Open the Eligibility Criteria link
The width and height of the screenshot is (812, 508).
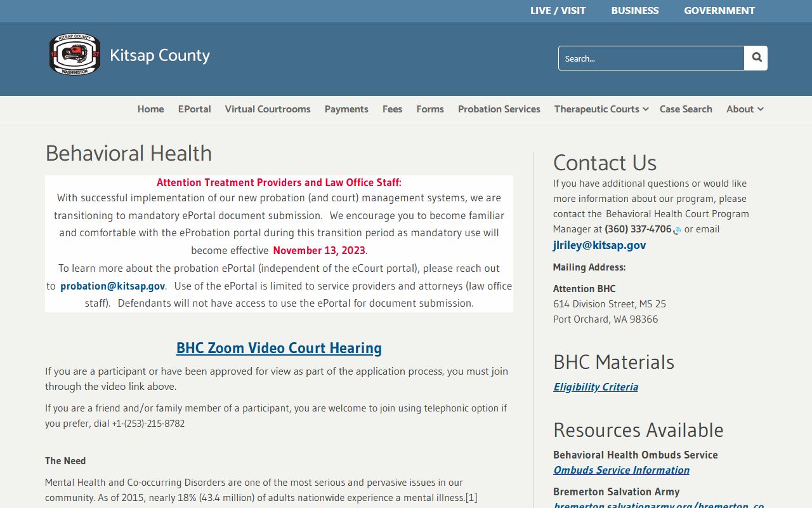pyautogui.click(x=596, y=387)
